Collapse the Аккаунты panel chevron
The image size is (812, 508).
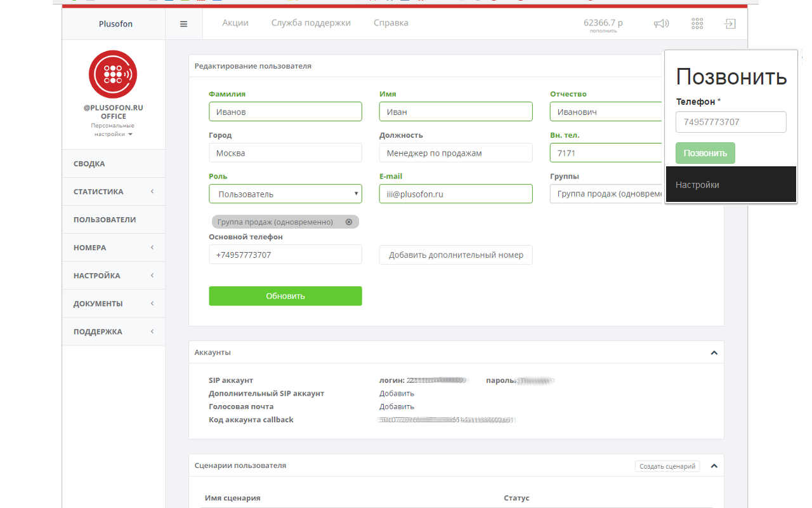click(714, 352)
